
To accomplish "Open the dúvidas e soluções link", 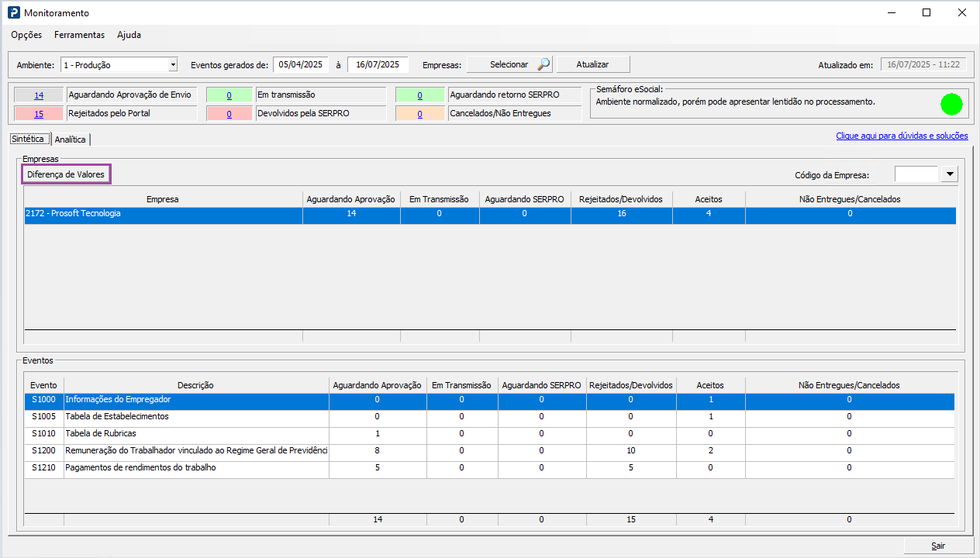I will pyautogui.click(x=902, y=136).
